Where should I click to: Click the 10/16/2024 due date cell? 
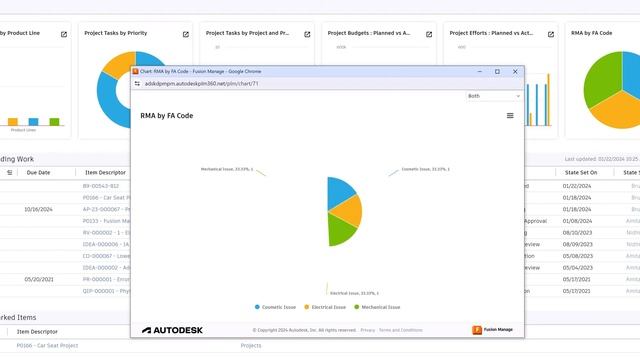coord(38,209)
